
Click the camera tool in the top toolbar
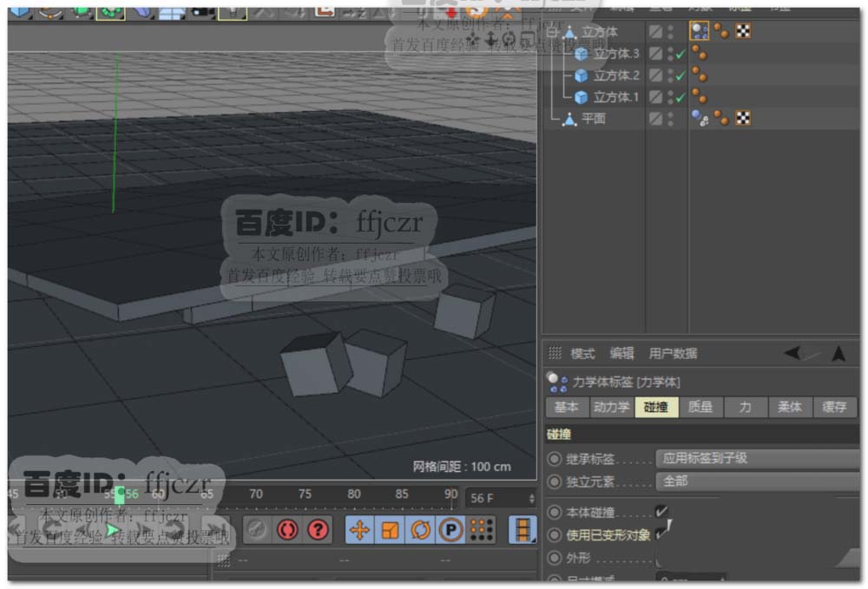click(202, 13)
